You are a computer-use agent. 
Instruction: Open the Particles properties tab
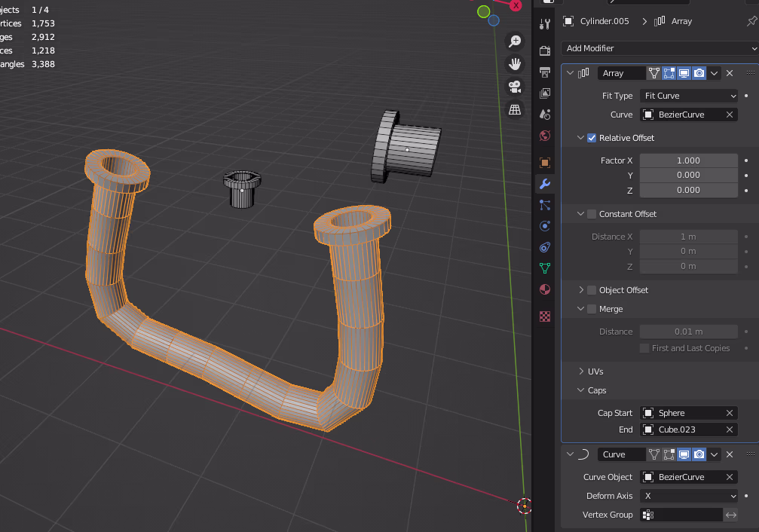[544, 205]
